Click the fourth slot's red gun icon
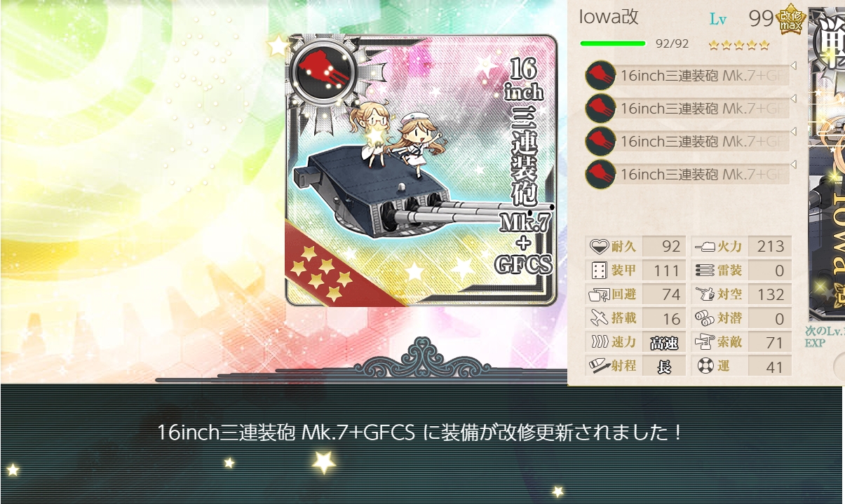845x504 pixels. tap(600, 174)
